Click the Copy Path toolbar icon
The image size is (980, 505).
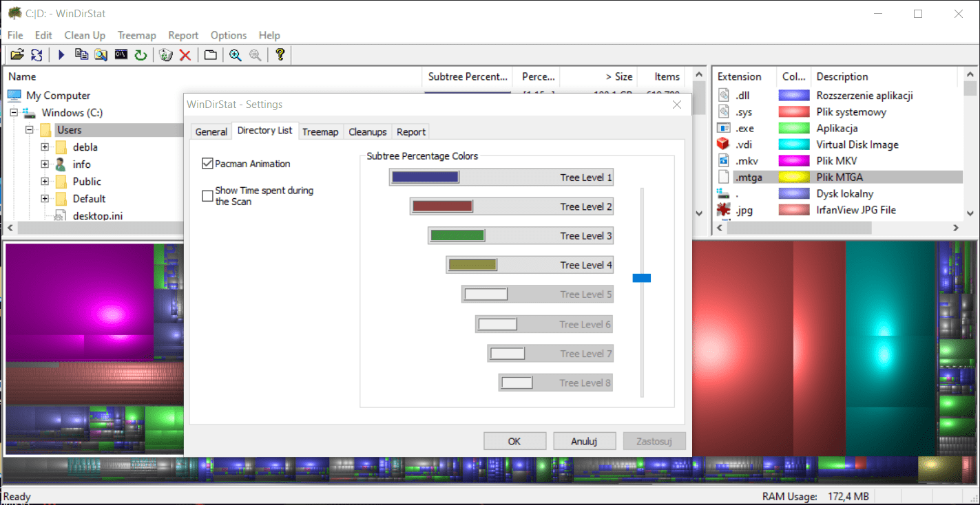pos(81,55)
